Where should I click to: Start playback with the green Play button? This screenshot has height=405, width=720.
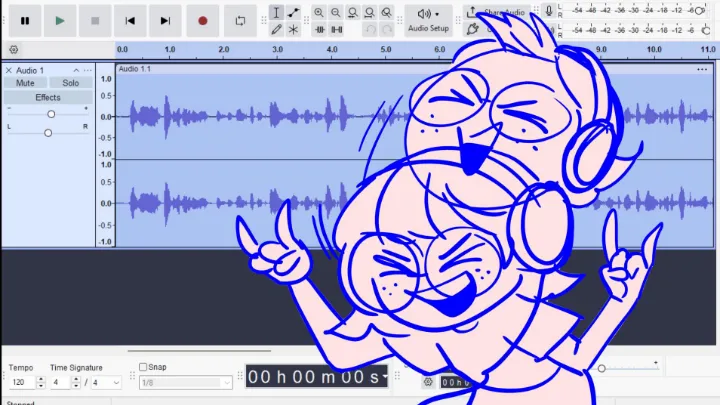60,21
